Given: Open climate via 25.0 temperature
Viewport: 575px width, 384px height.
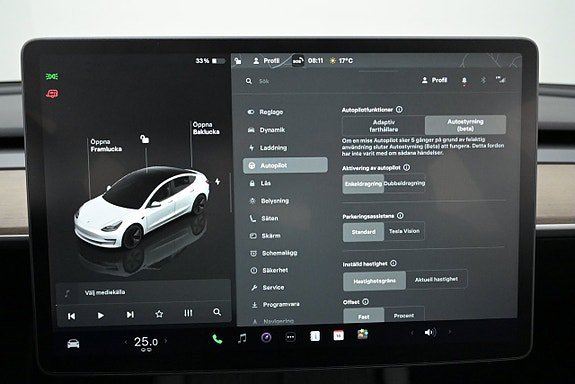Looking at the screenshot, I should tap(146, 342).
